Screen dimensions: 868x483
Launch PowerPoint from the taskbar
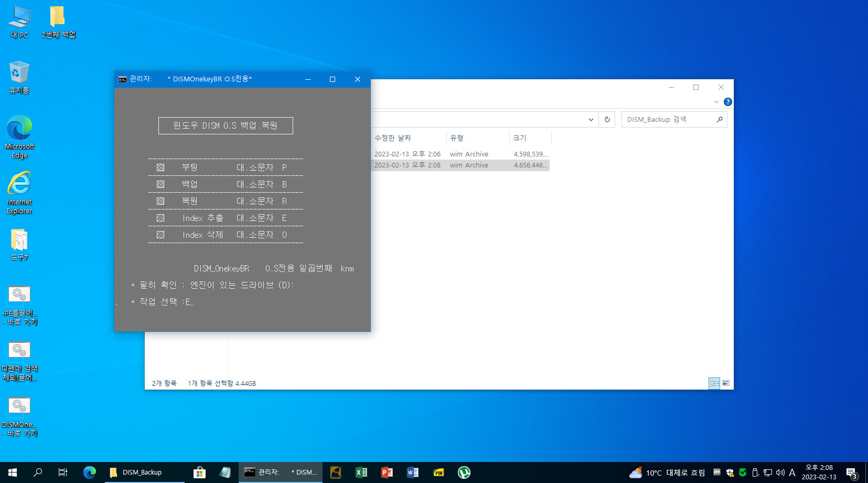387,472
